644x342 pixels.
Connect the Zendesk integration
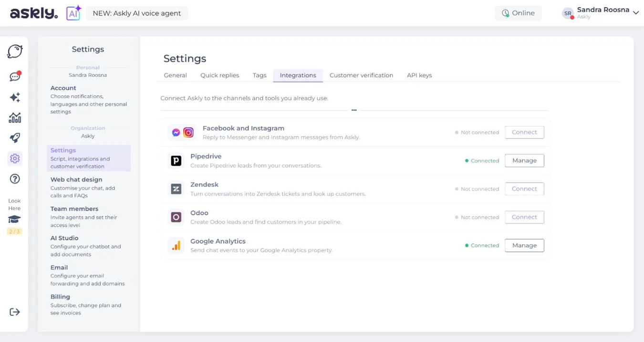coord(524,189)
